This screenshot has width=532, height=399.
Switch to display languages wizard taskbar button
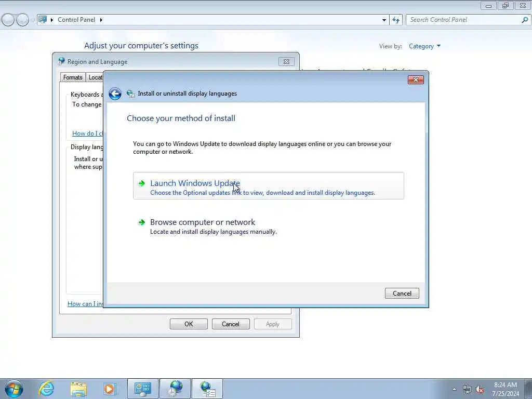point(207,389)
